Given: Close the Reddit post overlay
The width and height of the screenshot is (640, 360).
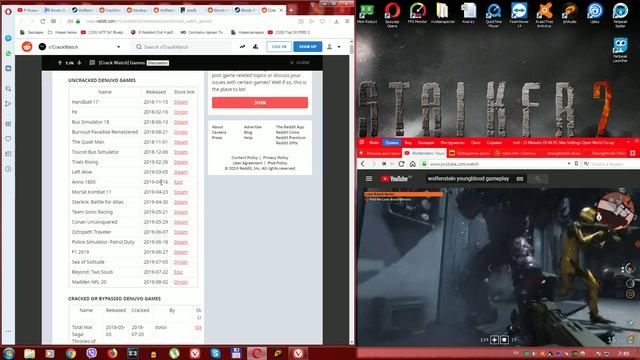Looking at the screenshot, I should pyautogui.click(x=300, y=63).
